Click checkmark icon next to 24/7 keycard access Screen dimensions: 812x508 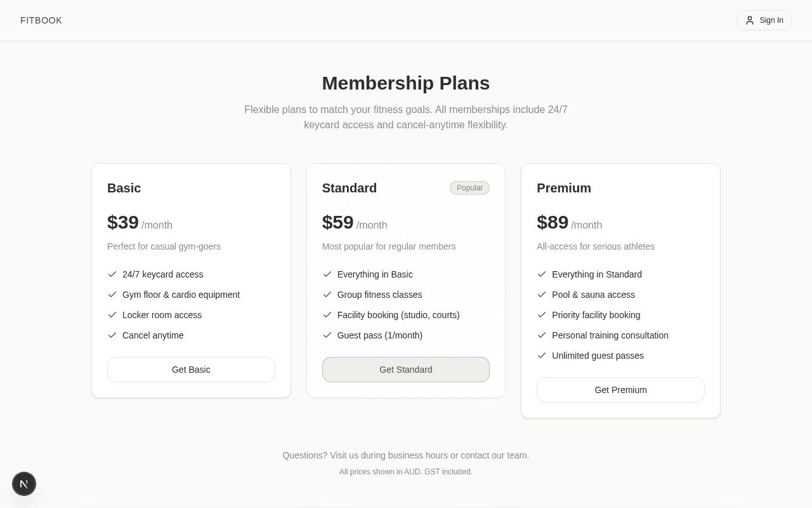[112, 274]
